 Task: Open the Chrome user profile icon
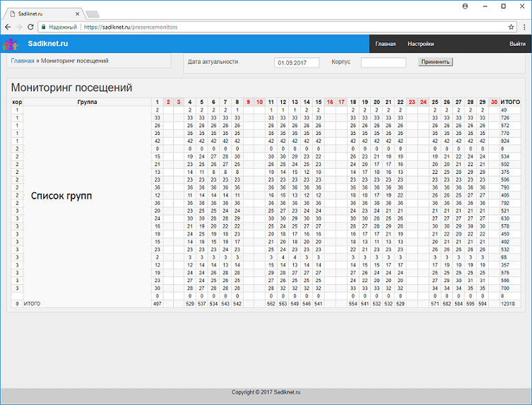click(x=465, y=6)
